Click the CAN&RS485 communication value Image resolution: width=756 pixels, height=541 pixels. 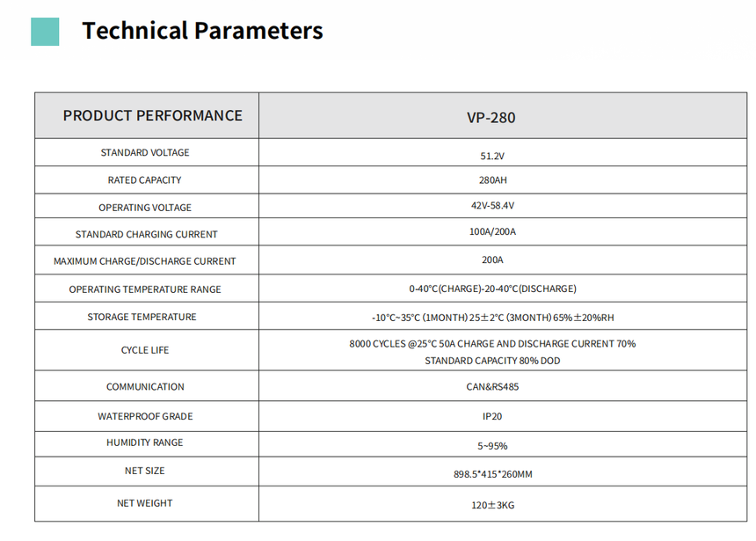(493, 386)
